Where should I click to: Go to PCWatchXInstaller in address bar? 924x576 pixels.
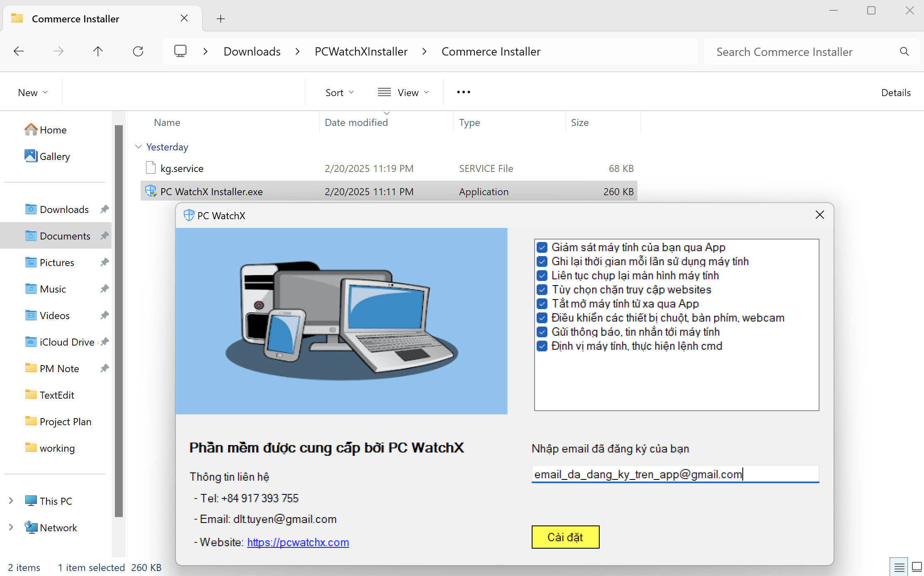coord(361,51)
